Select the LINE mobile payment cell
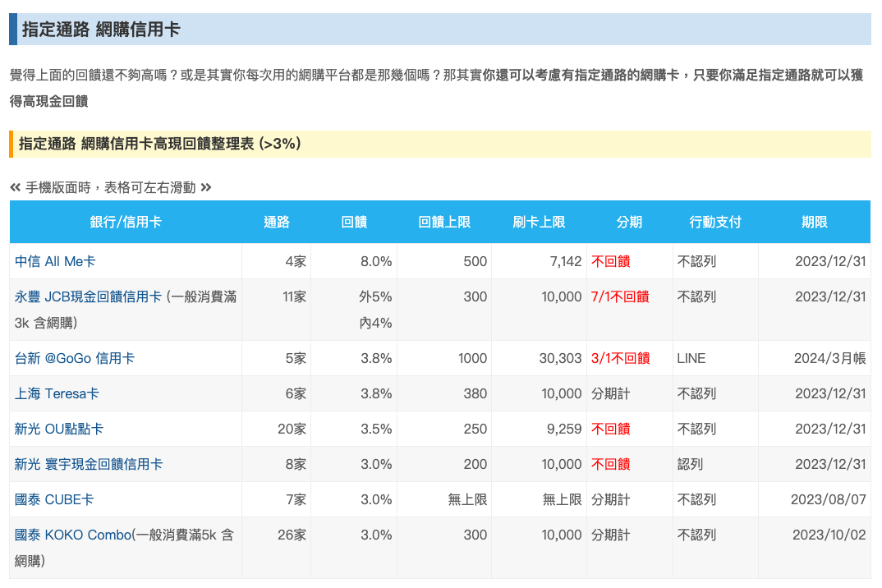This screenshot has width=882, height=588. (x=715, y=358)
